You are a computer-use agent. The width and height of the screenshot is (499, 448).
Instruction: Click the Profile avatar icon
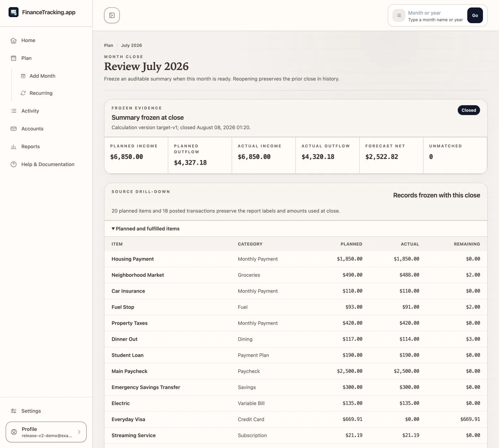coord(14,432)
